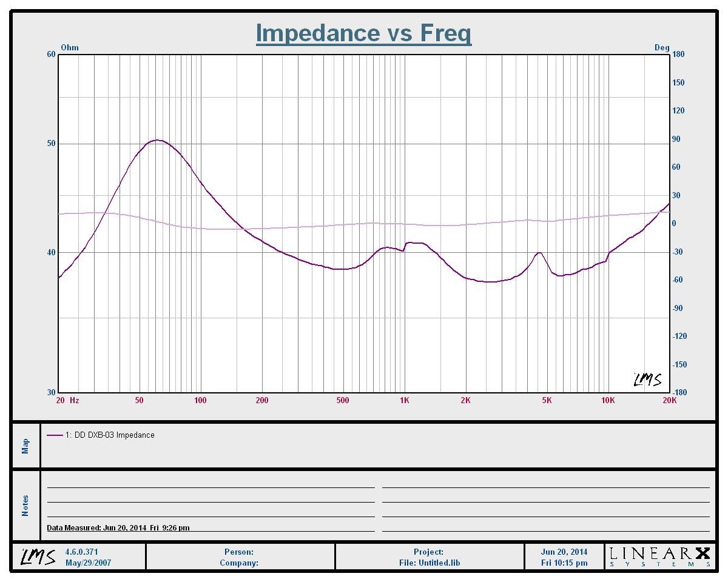Click the Person: field in footer
This screenshot has height=582, width=728.
[239, 552]
